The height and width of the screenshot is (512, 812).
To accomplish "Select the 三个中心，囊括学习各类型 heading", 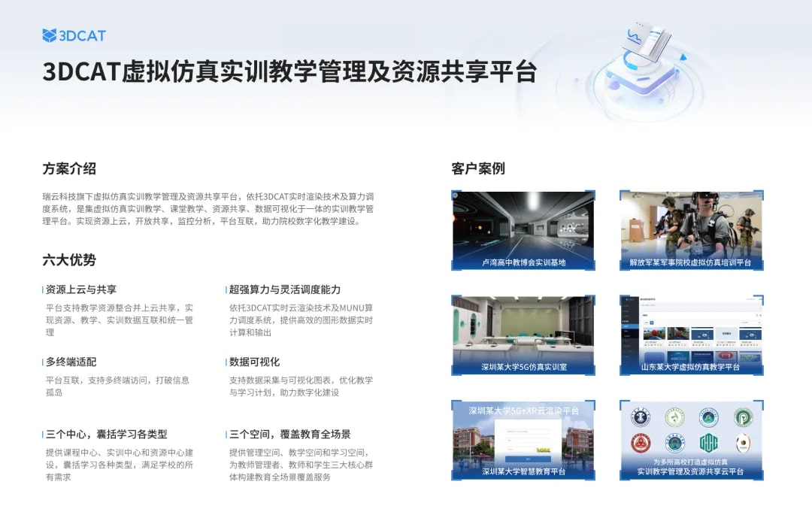I will tap(106, 435).
